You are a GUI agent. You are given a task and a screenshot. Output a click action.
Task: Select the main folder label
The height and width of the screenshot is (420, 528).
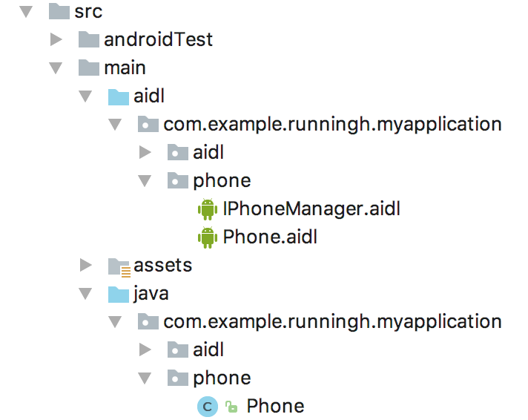tap(125, 68)
